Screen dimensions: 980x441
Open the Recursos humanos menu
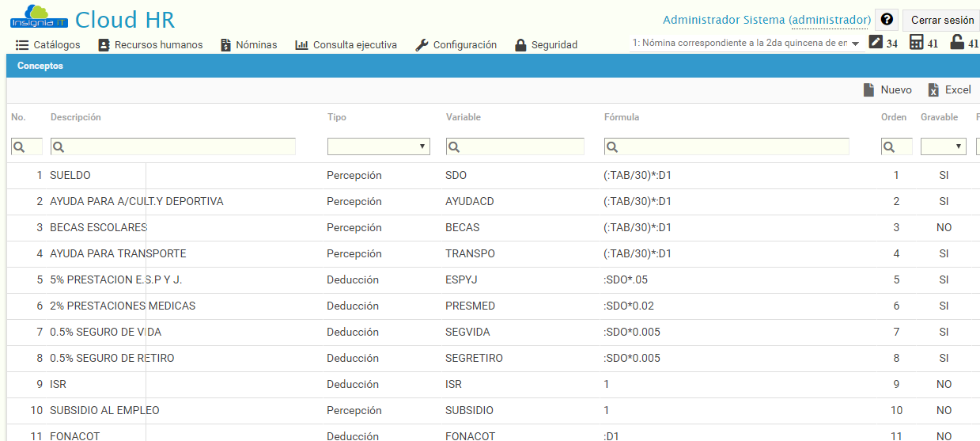[150, 45]
